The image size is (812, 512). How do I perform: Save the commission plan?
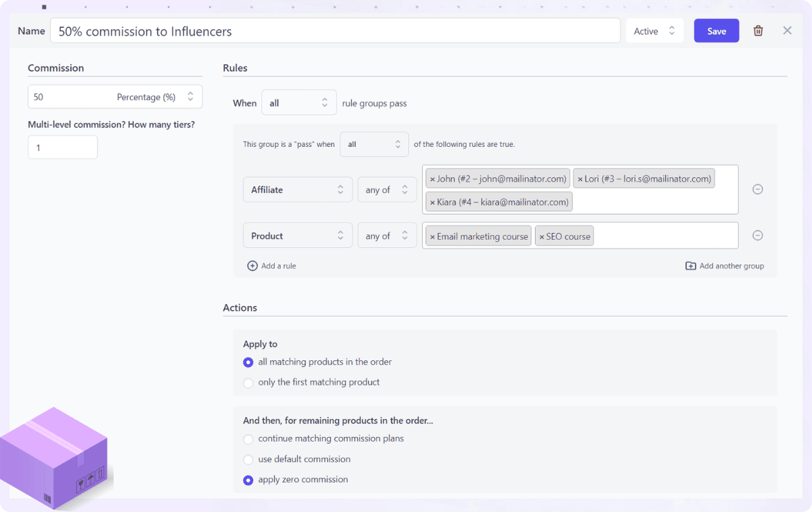coord(716,30)
